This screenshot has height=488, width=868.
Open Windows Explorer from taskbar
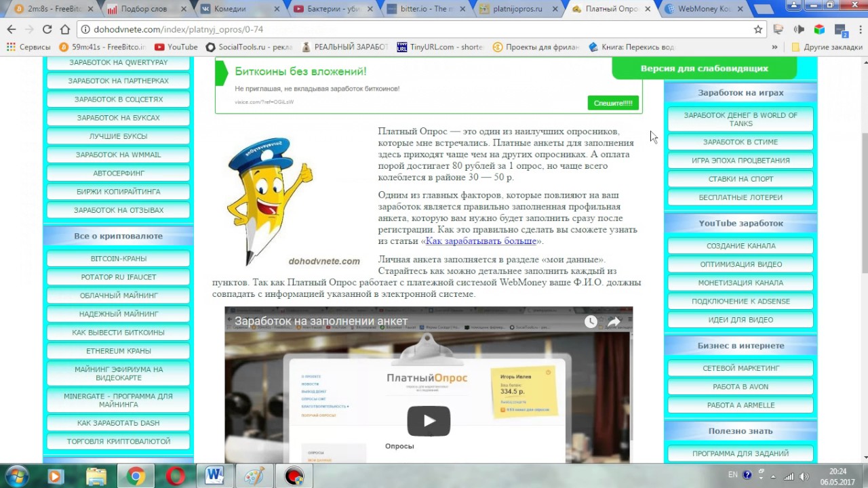96,476
